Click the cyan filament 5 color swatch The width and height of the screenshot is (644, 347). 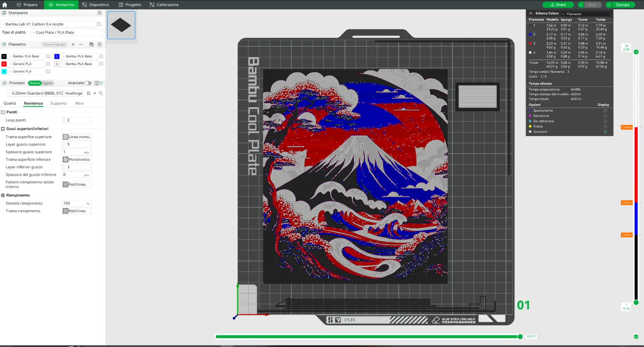click(x=4, y=72)
